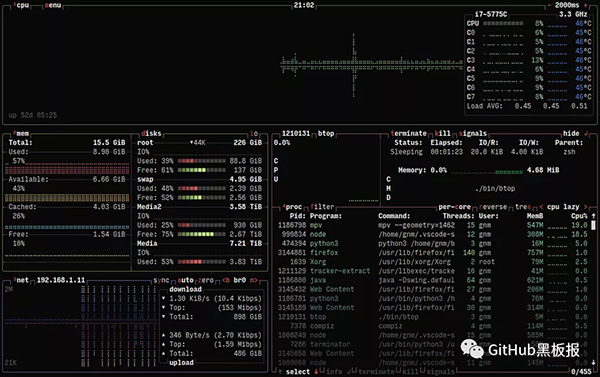Viewport: 600px width, 377px height.
Task: Click terminate in the process footer bar
Action: click(376, 372)
